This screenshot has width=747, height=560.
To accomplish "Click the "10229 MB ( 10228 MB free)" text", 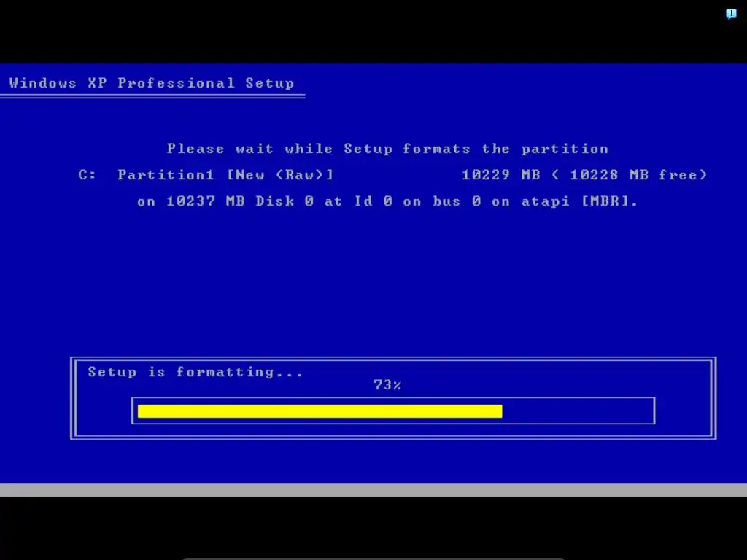I will click(x=584, y=175).
